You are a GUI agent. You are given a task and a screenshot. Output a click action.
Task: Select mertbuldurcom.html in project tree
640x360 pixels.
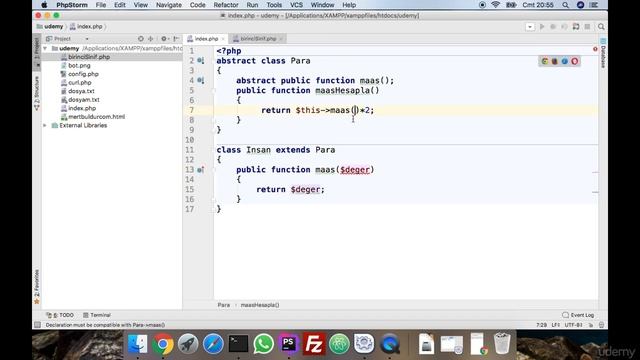tap(96, 117)
